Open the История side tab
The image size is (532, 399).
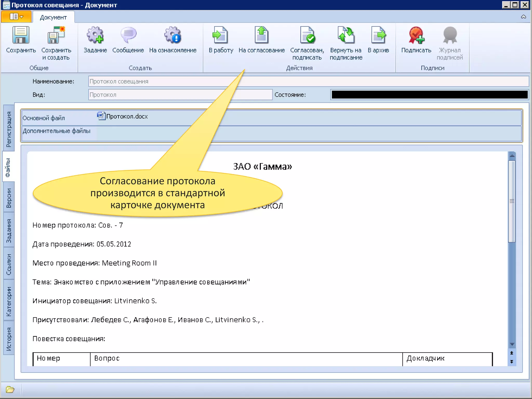click(9, 338)
